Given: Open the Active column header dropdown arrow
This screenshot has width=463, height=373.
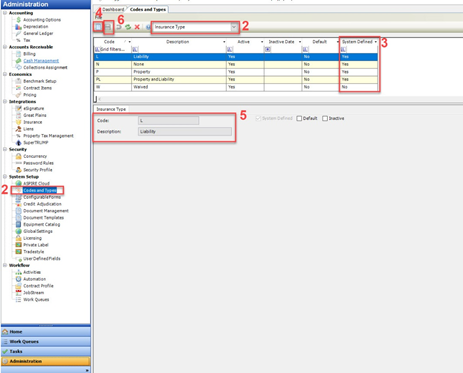Looking at the screenshot, I should 262,42.
